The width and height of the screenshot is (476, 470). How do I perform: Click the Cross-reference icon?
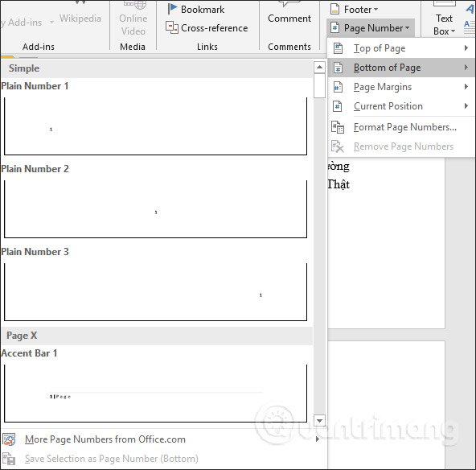[172, 27]
